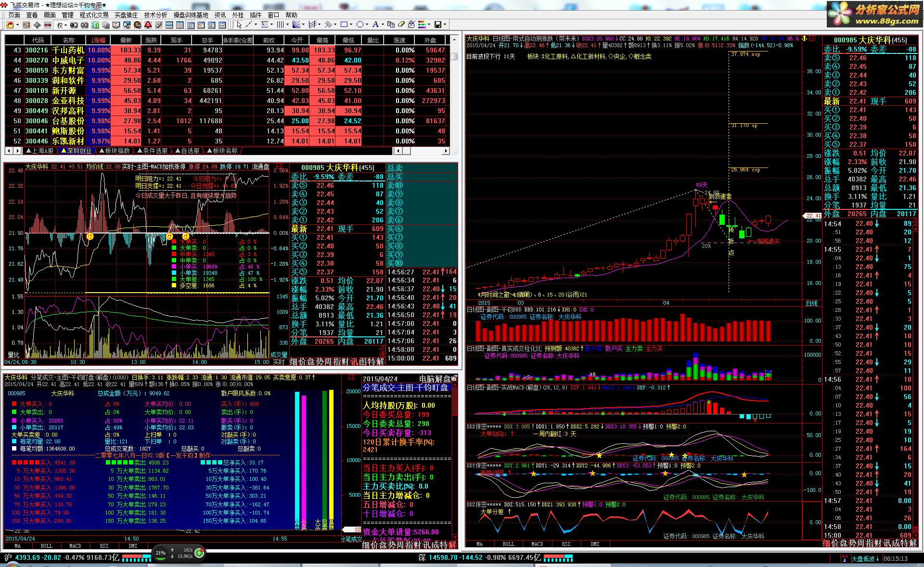Screen dimensions: 924x567
Task: Select the arrow pointer drawing tool
Action: (x=239, y=25)
